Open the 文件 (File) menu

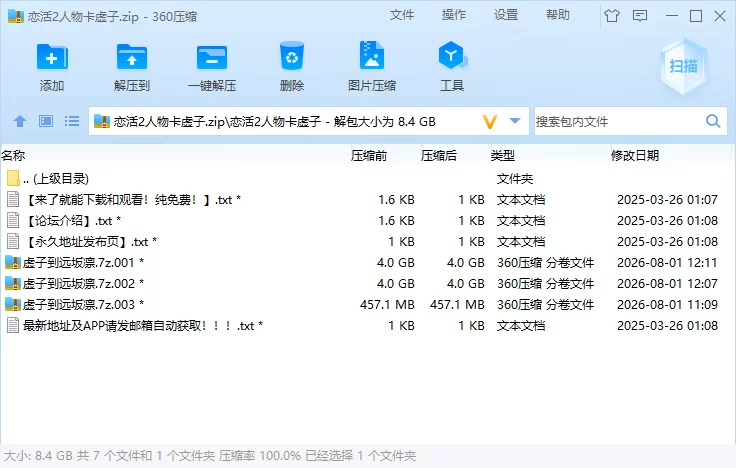(402, 15)
